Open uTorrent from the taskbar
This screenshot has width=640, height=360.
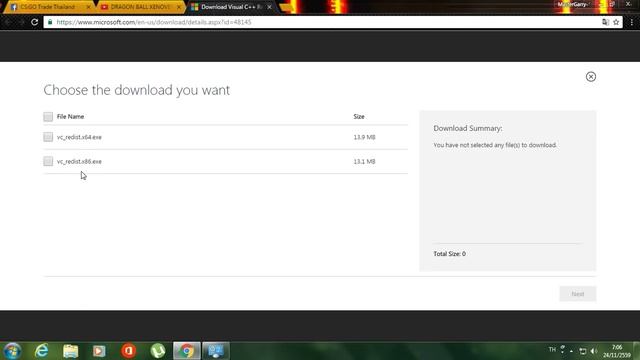158,351
